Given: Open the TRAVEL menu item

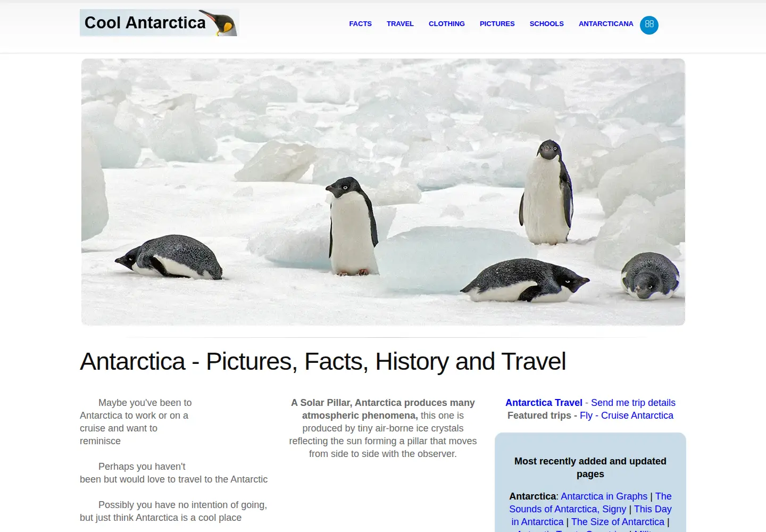Looking at the screenshot, I should [x=400, y=24].
